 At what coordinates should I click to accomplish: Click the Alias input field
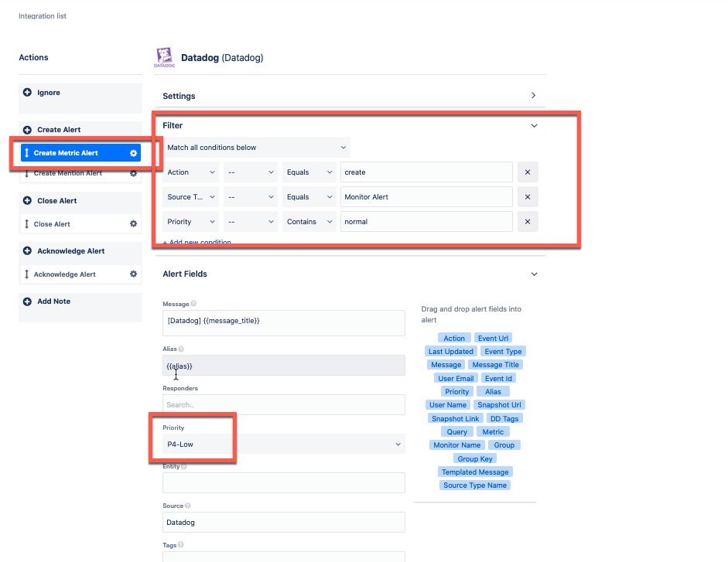pos(284,366)
